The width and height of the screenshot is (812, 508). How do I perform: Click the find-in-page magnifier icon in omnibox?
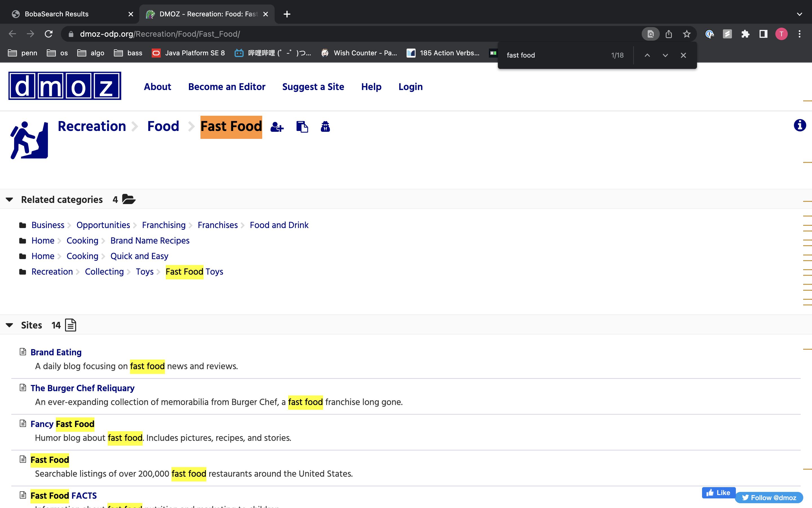pyautogui.click(x=650, y=34)
